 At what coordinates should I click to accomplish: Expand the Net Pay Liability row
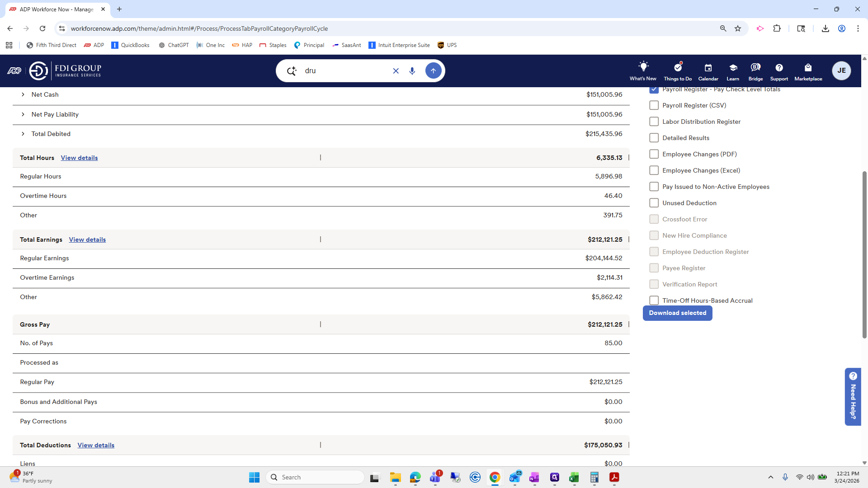[x=23, y=114]
